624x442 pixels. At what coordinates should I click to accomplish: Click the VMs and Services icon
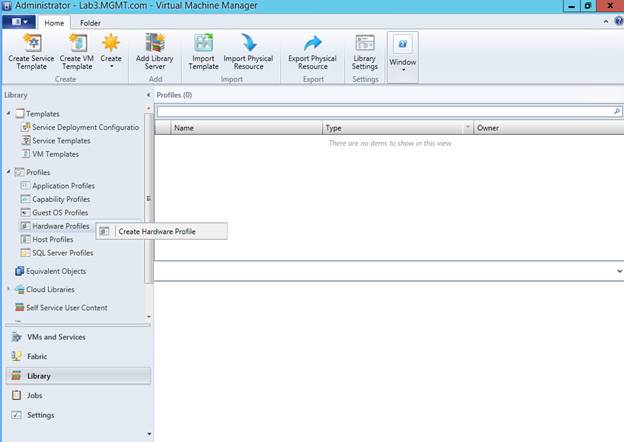[16, 337]
